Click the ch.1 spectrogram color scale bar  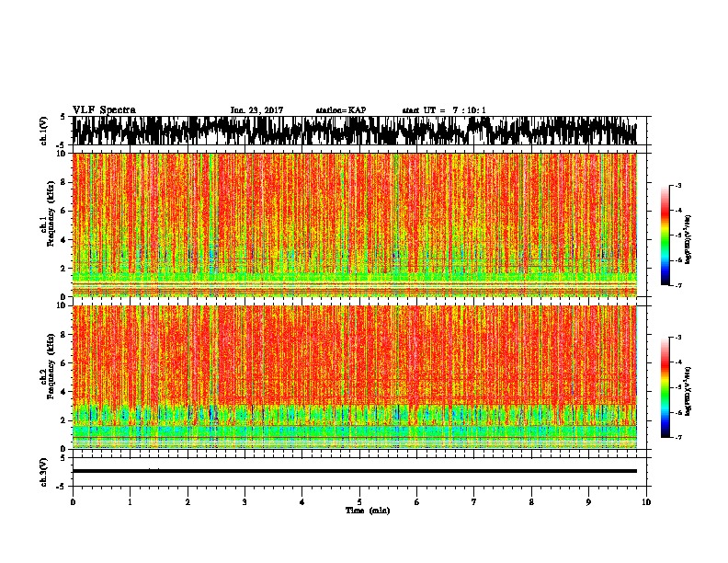tap(665, 236)
